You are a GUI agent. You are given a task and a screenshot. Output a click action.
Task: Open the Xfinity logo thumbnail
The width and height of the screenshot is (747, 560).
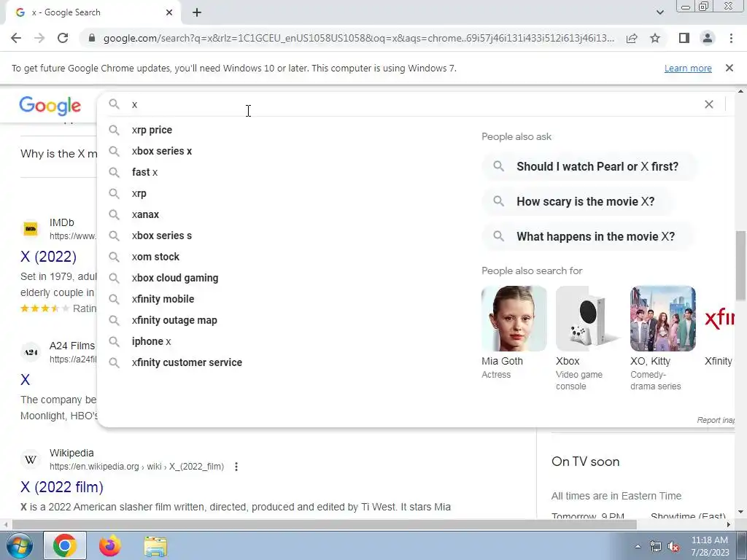[719, 319]
